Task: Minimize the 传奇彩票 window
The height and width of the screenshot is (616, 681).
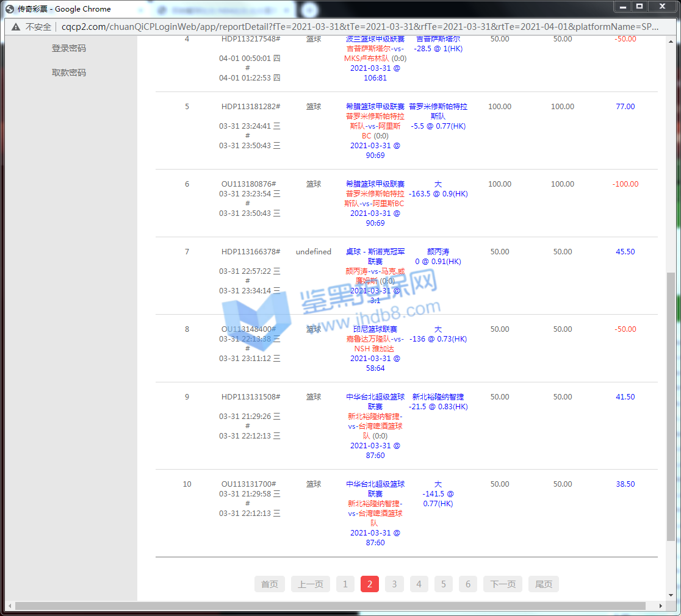Action: [x=622, y=7]
